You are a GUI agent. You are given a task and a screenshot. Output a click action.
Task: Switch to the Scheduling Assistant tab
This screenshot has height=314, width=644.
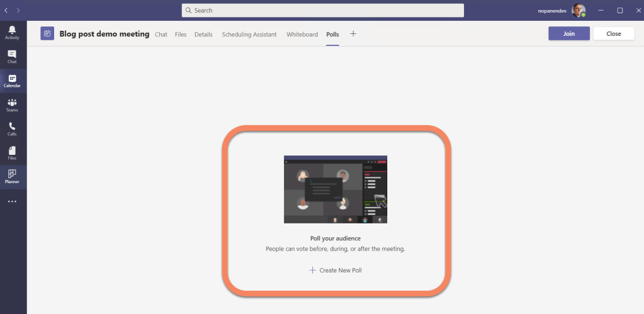pos(249,35)
